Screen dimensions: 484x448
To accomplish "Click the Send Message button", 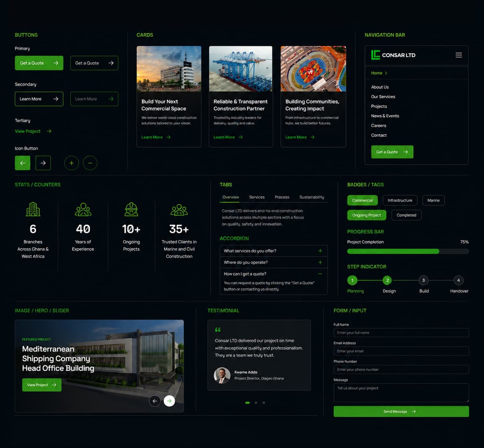I will pyautogui.click(x=401, y=412).
